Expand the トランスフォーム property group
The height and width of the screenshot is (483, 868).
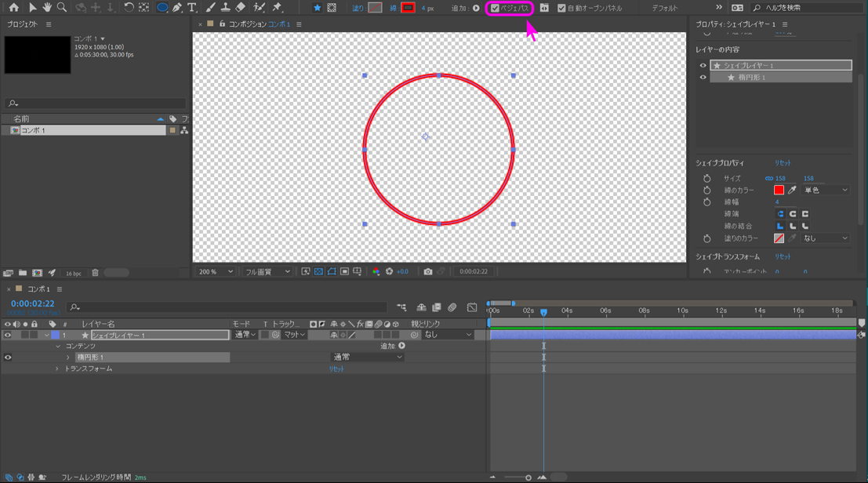tap(56, 369)
